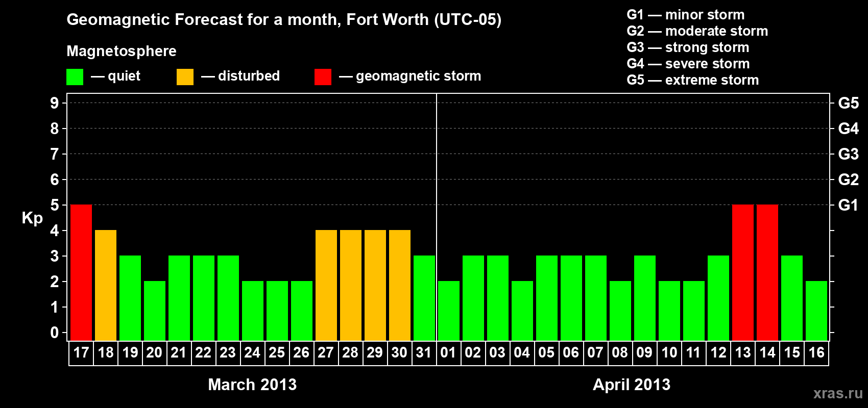Click date label 26 on the axis
This screenshot has height=408, width=868.
tap(301, 352)
